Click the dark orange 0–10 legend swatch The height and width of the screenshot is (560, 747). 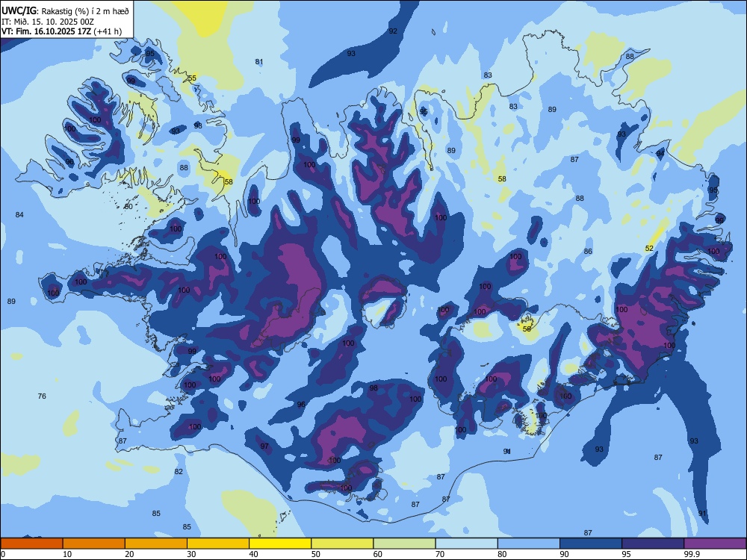(x=31, y=544)
